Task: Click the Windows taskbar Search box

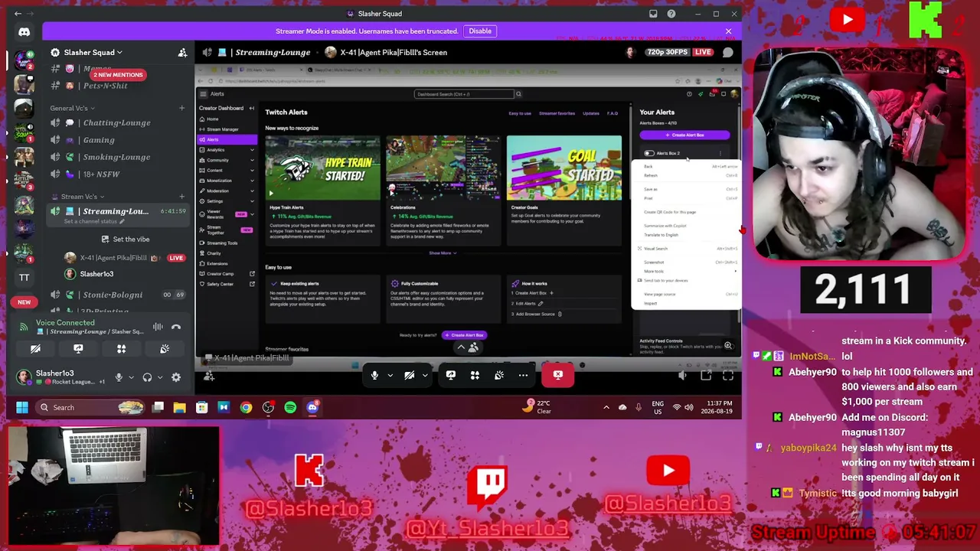Action: click(x=90, y=407)
